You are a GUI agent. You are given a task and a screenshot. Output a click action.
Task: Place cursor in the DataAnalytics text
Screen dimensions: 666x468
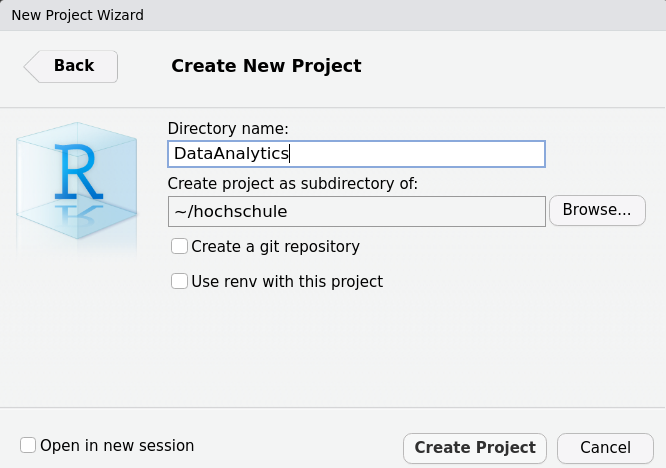231,154
